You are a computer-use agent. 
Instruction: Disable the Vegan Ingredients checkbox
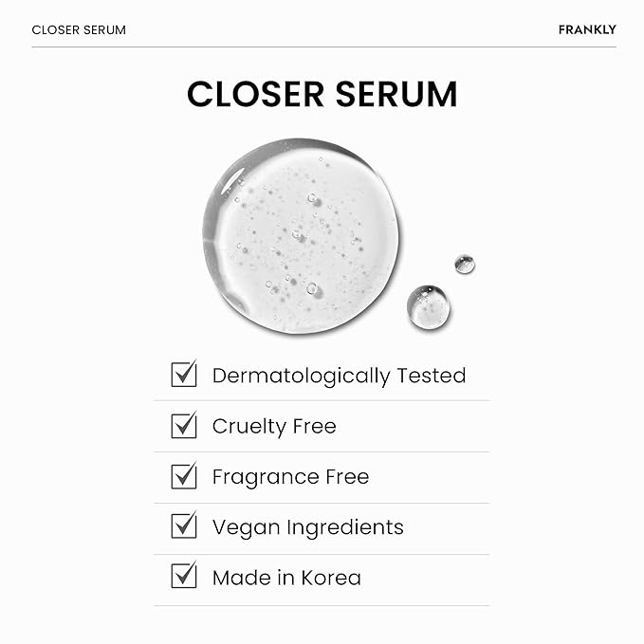coord(184,526)
